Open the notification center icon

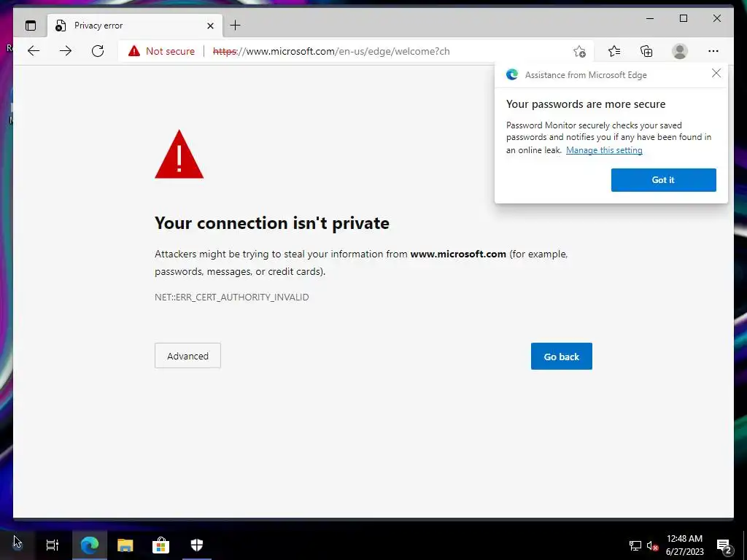click(724, 545)
